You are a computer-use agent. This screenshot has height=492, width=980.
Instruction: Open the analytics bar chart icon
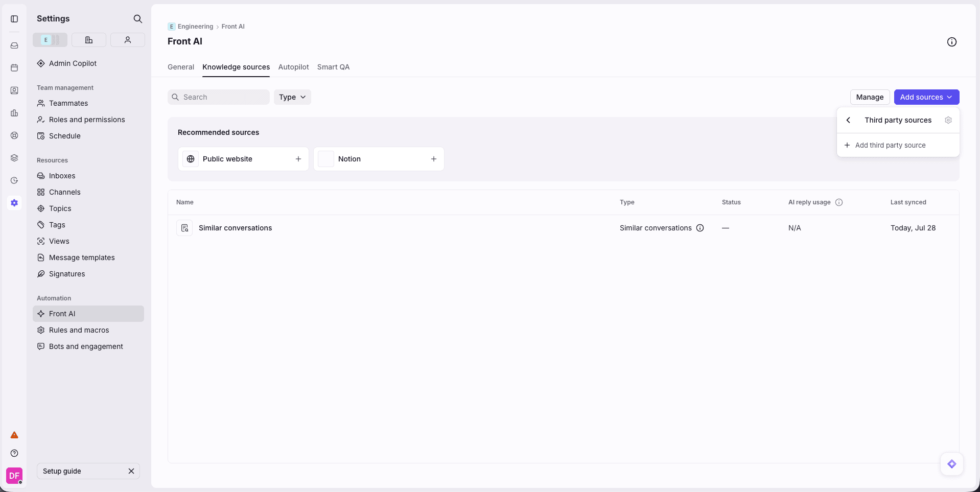[x=14, y=113]
